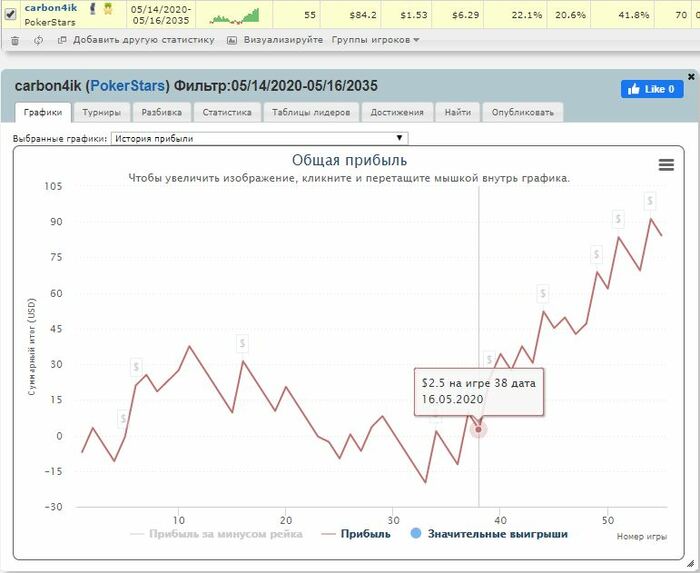Toggle 'Значительные выигрыши' legend series
Image resolution: width=700 pixels, height=573 pixels.
click(x=489, y=534)
